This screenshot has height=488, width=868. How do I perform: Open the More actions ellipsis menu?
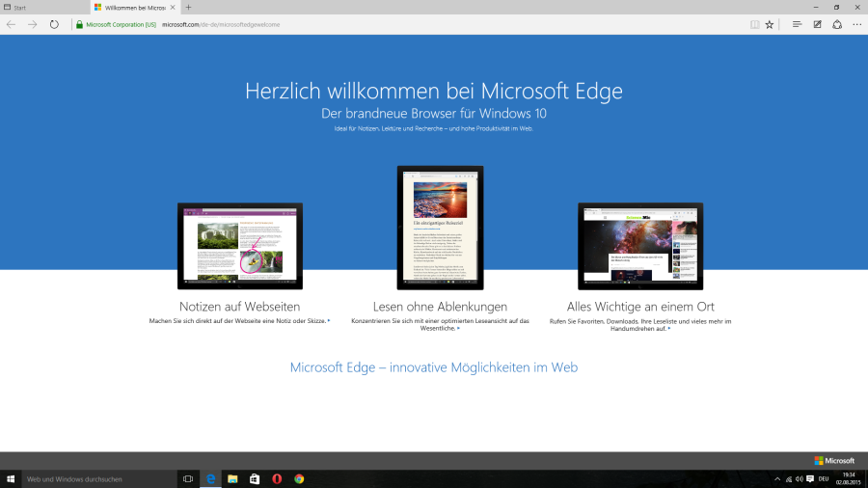pos(857,24)
